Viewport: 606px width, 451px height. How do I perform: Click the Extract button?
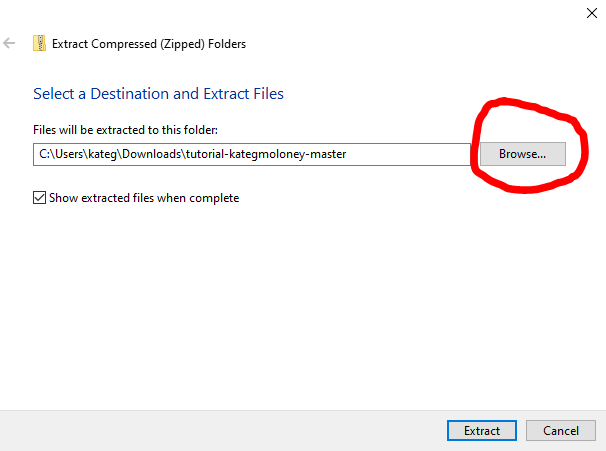coord(482,431)
